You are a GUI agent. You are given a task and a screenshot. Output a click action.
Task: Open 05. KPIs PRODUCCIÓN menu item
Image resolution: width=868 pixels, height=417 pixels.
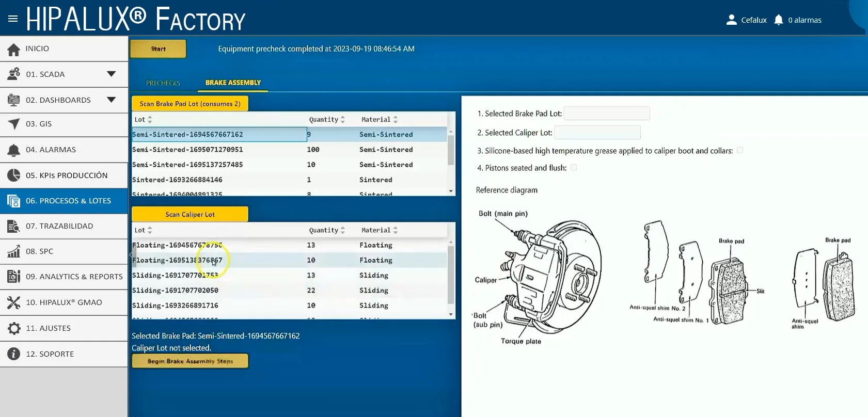(64, 175)
